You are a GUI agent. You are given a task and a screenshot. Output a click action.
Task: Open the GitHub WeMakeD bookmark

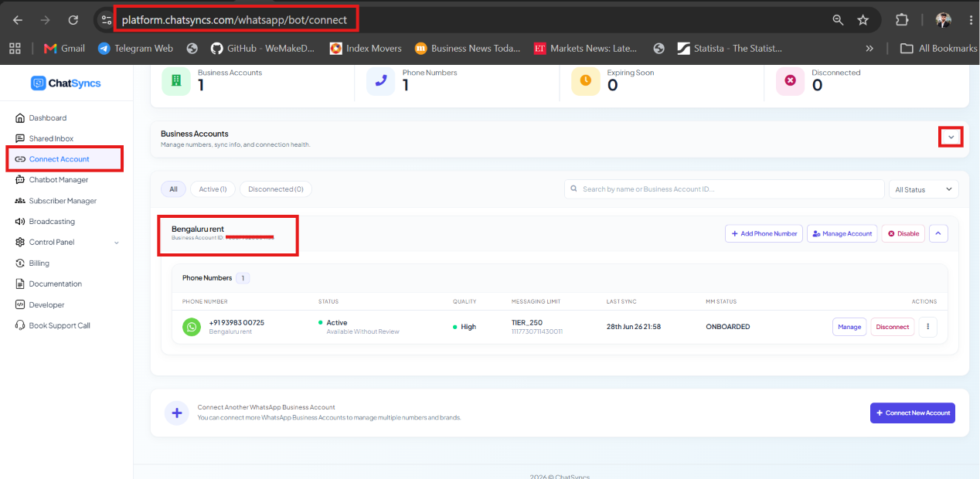pyautogui.click(x=262, y=48)
